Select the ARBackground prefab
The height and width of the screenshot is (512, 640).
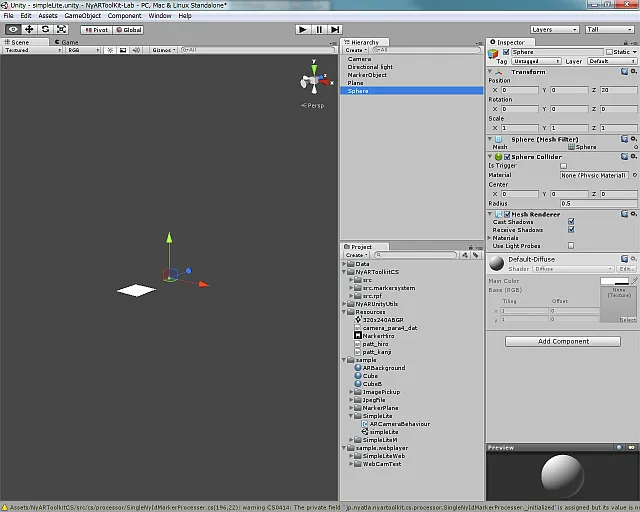380,367
